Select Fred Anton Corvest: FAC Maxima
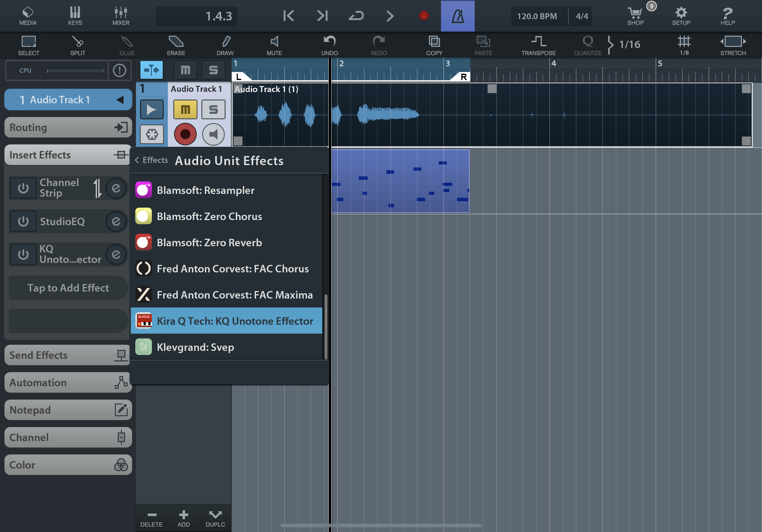The height and width of the screenshot is (532, 762). (x=226, y=295)
